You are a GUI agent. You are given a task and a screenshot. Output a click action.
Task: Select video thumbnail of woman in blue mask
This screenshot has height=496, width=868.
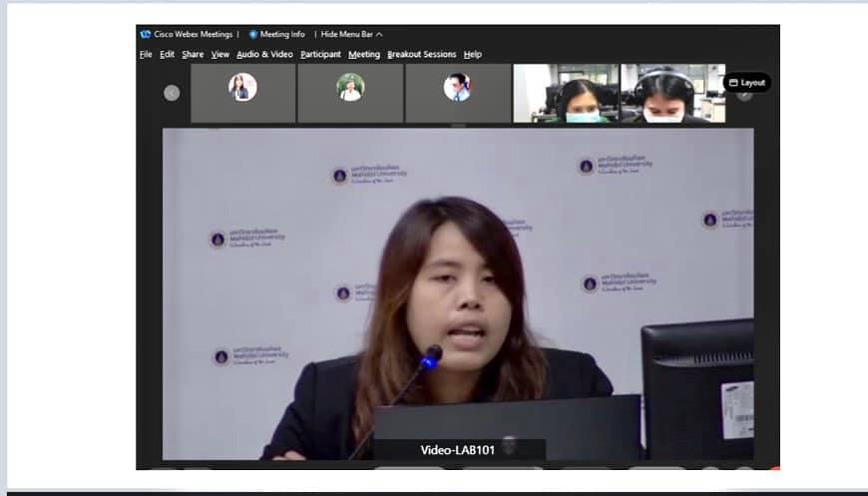pyautogui.click(x=566, y=93)
